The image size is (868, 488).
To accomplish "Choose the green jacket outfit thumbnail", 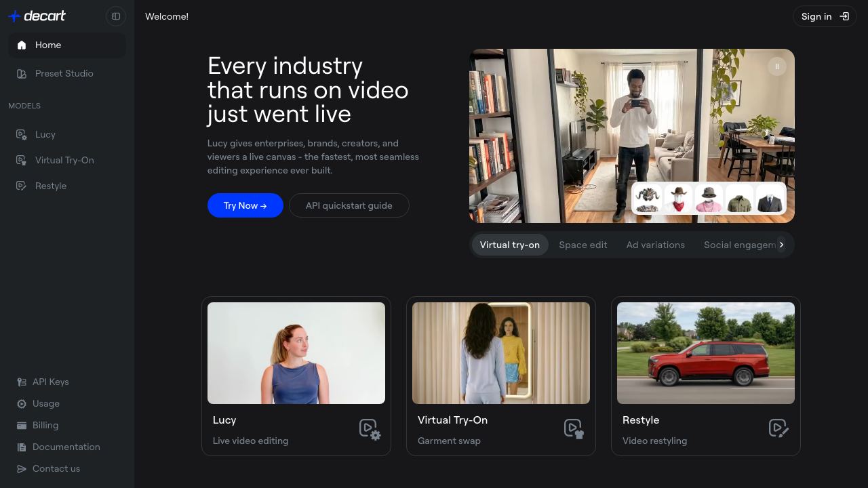I will (739, 199).
